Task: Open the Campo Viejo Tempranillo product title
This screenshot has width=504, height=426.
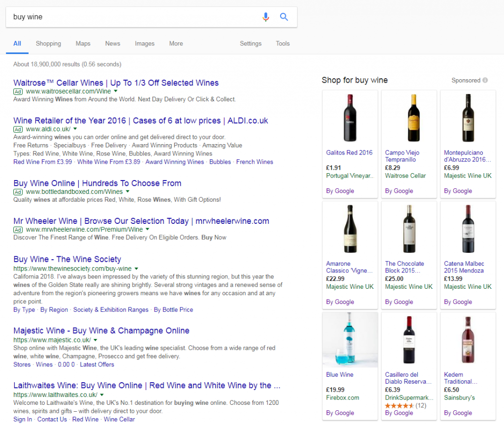Action: click(x=402, y=156)
